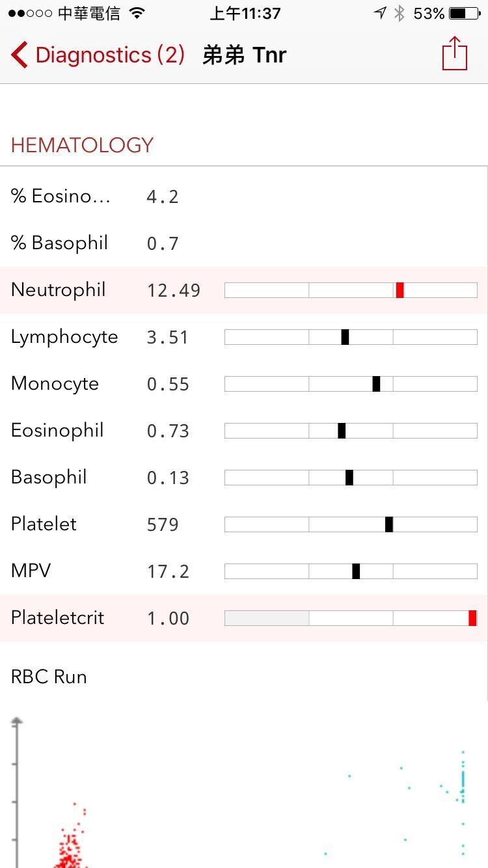Viewport: 488px width, 868px height.
Task: Tap the patient title 弟弟 Tnr
Action: tap(245, 55)
